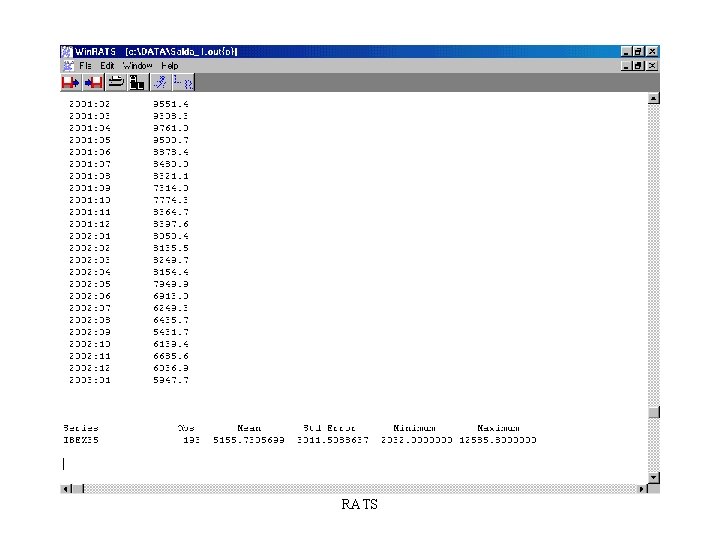
Task: Click the date entry 2002:04
Action: 90,272
